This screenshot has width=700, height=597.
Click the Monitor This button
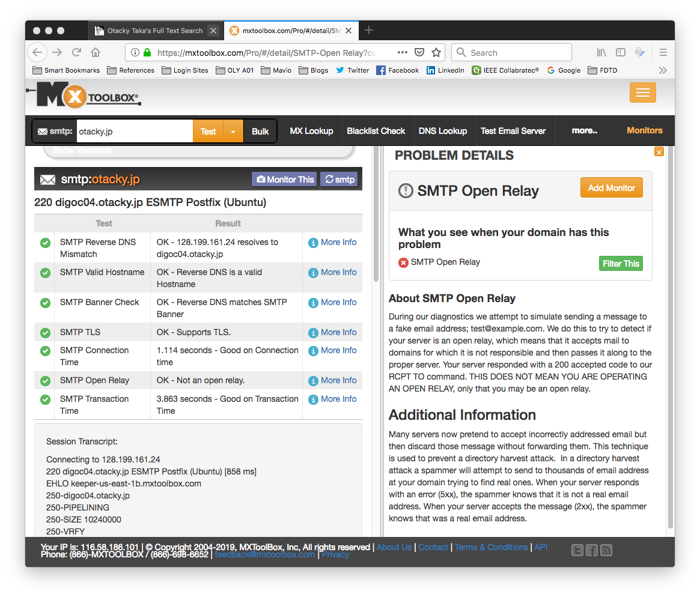tap(284, 180)
